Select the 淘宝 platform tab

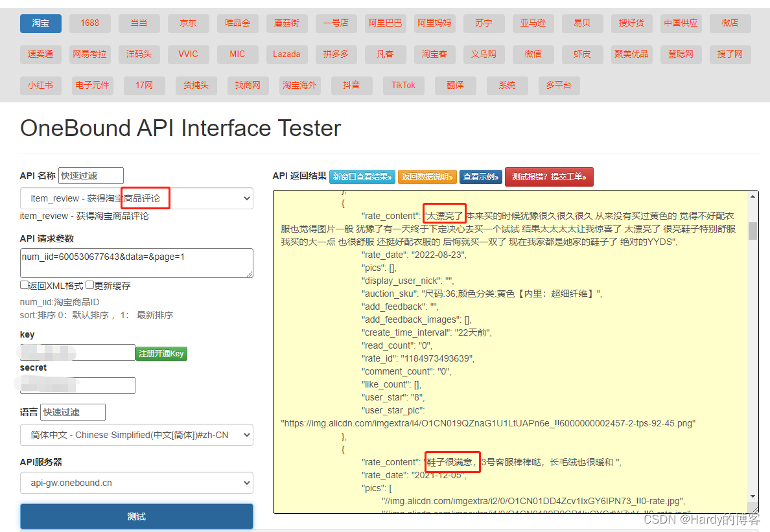coord(41,23)
